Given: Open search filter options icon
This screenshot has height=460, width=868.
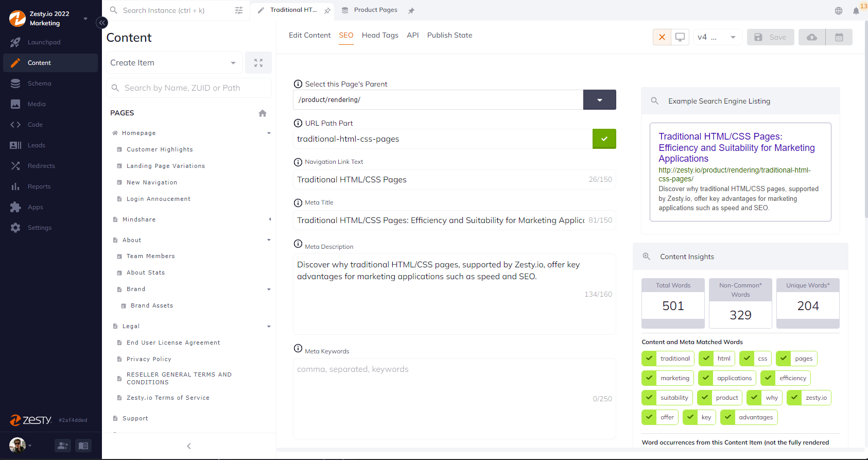Looking at the screenshot, I should (239, 10).
